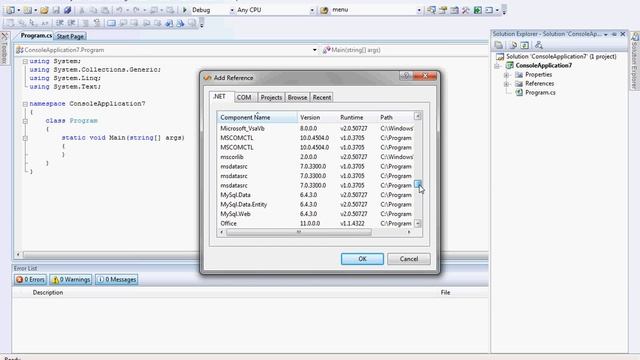This screenshot has height=360, width=640.
Task: Open the 'menu' find combo box dropdown
Action: click(419, 10)
